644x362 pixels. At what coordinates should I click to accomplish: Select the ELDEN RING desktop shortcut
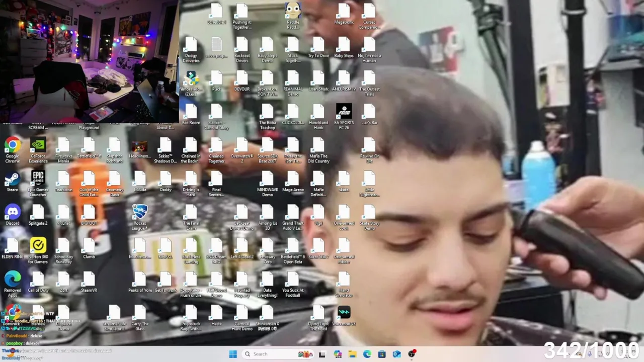click(13, 249)
